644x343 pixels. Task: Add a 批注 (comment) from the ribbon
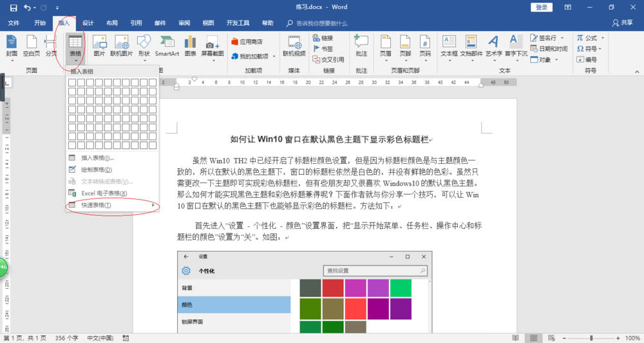pyautogui.click(x=361, y=46)
